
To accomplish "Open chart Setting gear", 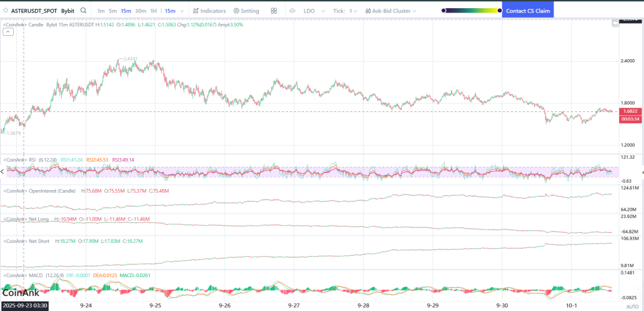I will point(246,11).
